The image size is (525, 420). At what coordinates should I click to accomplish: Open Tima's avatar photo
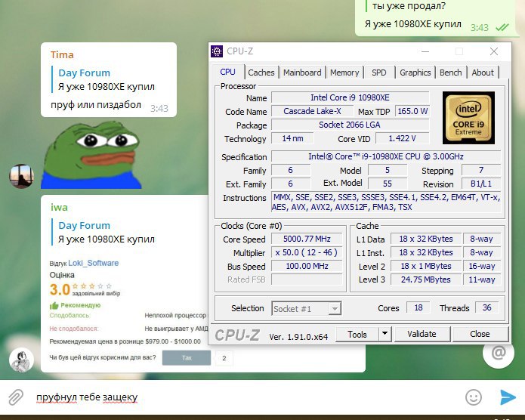[x=21, y=176]
